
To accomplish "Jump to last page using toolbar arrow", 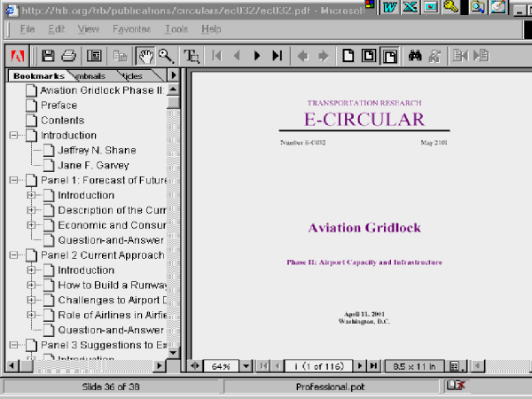I will [278, 56].
